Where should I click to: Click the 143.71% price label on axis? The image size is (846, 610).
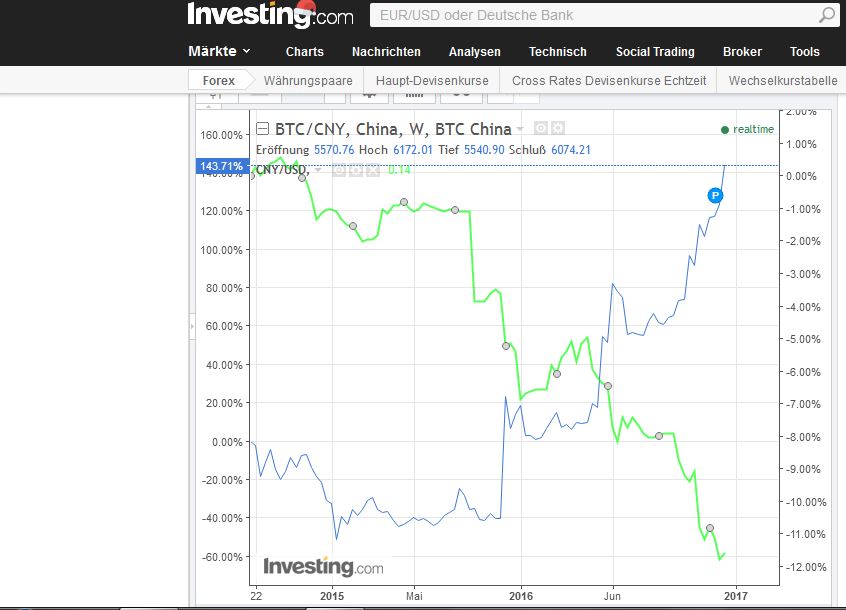tap(222, 166)
